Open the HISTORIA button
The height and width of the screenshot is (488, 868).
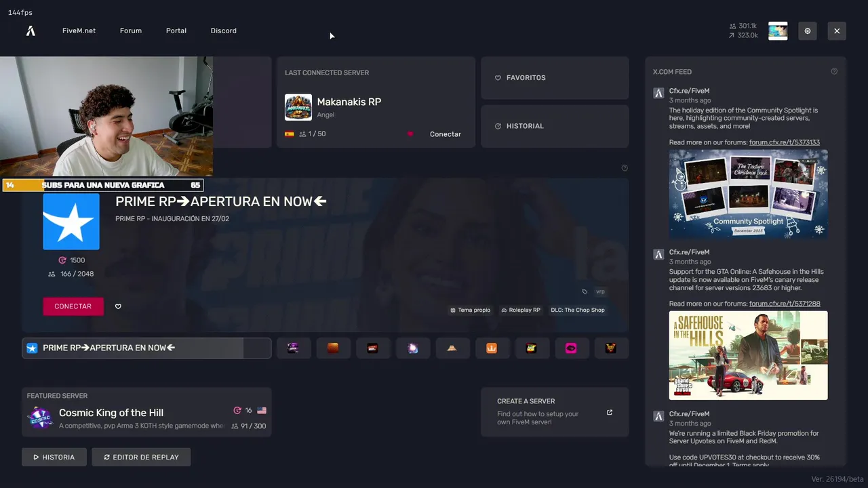point(54,457)
